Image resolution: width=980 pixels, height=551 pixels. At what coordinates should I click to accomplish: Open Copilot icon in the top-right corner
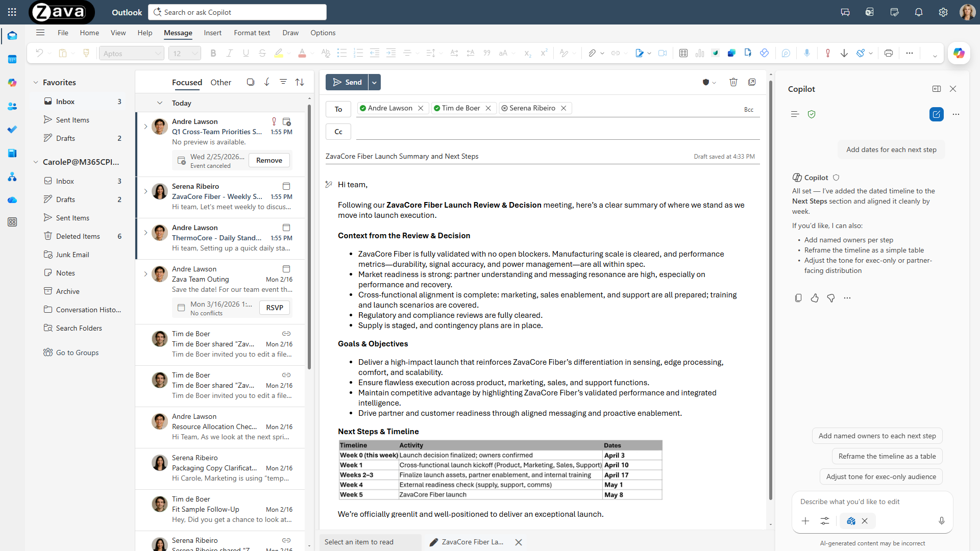pos(960,53)
